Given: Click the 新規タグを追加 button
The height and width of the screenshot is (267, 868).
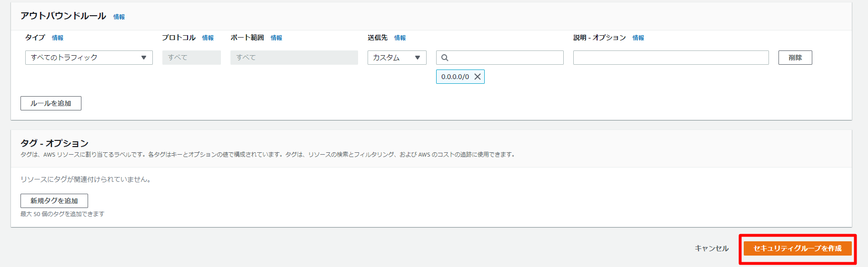Looking at the screenshot, I should click(54, 201).
